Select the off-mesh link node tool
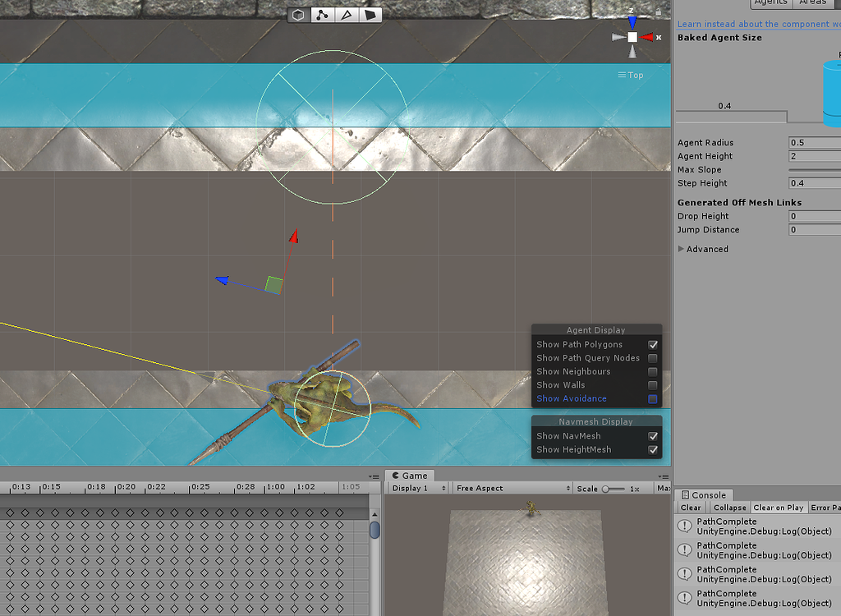Screen dimensions: 841x616 tap(322, 14)
